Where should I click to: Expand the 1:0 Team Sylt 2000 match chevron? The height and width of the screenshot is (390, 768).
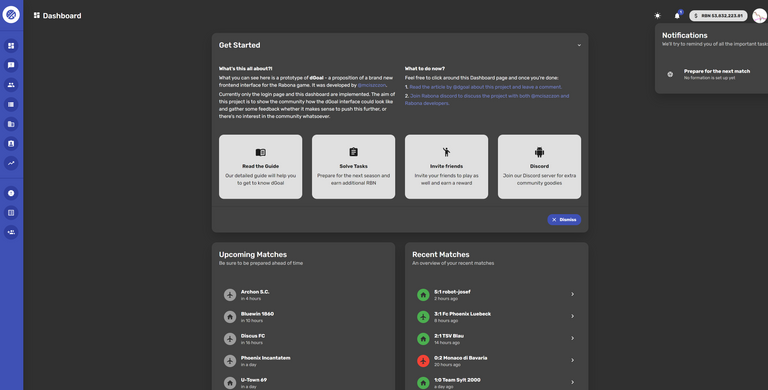click(x=572, y=382)
